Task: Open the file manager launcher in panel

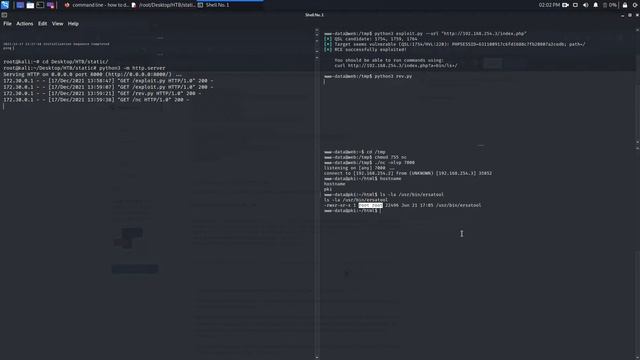Action: [30, 5]
